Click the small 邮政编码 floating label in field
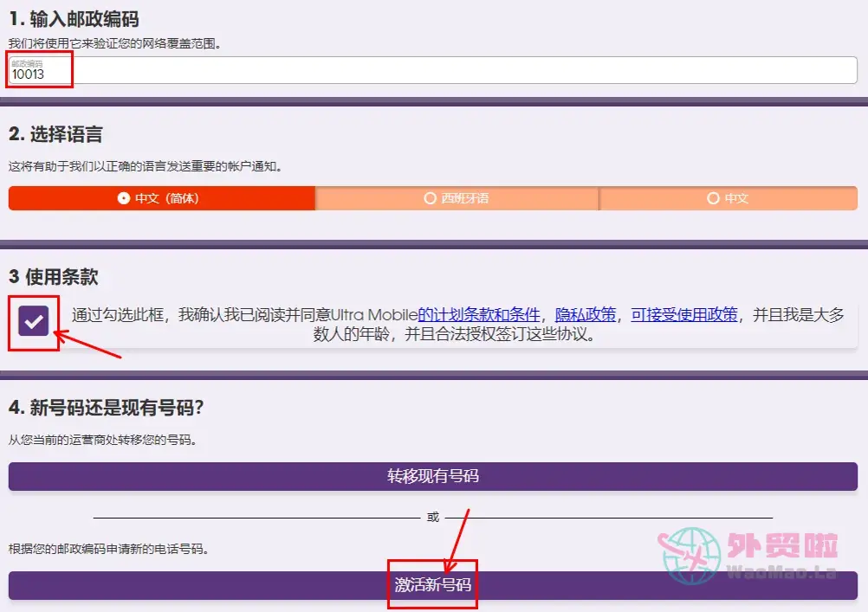868x612 pixels. coord(27,63)
